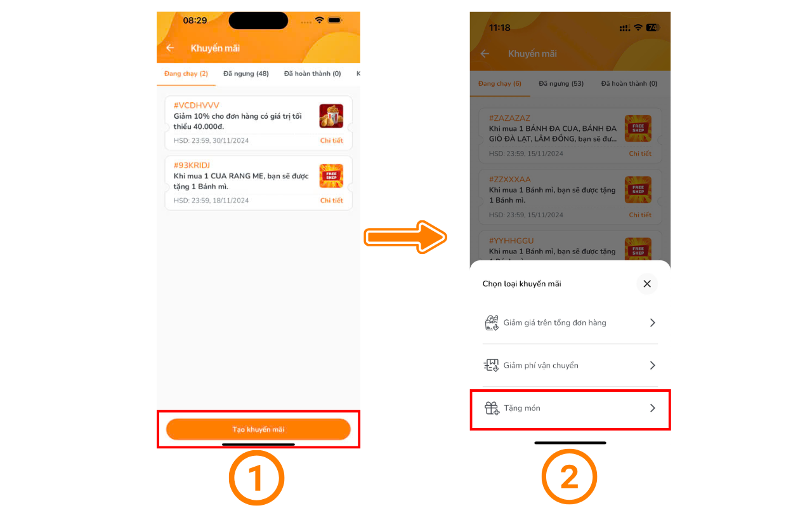Tap the chicken thumbnail on #VCDHVVV promo
The image size is (812, 508).
(331, 116)
